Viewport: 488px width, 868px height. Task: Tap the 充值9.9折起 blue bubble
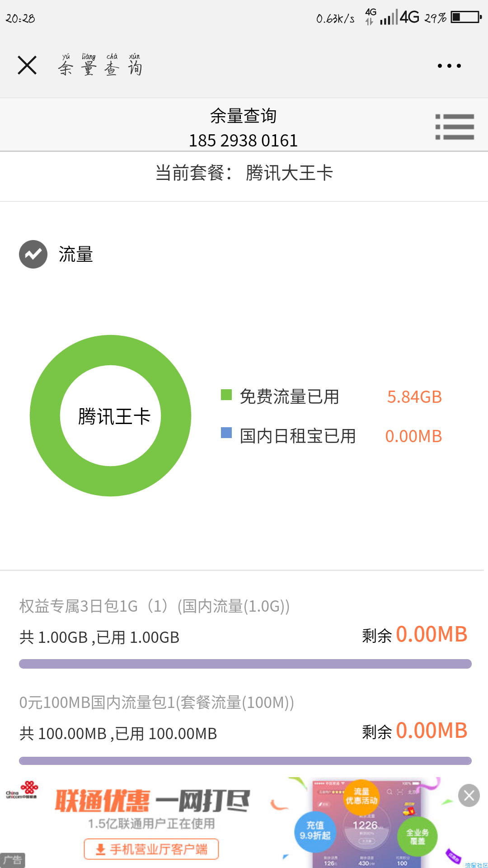pyautogui.click(x=315, y=831)
